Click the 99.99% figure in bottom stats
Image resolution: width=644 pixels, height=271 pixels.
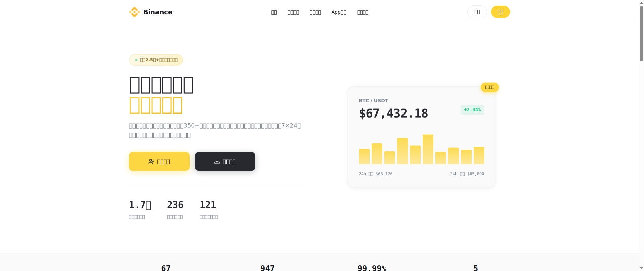[372, 268]
